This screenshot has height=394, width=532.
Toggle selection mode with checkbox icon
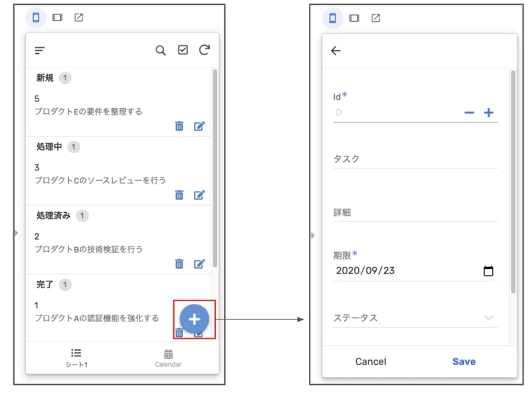[182, 50]
